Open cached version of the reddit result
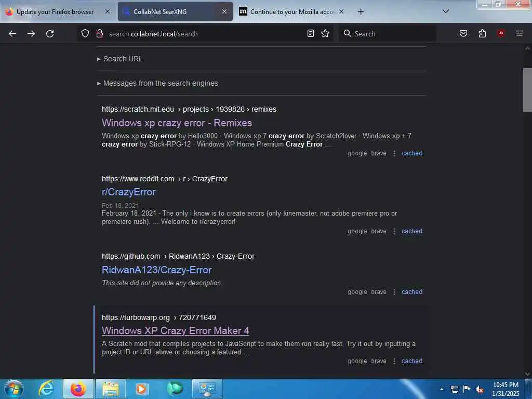 tap(412, 231)
